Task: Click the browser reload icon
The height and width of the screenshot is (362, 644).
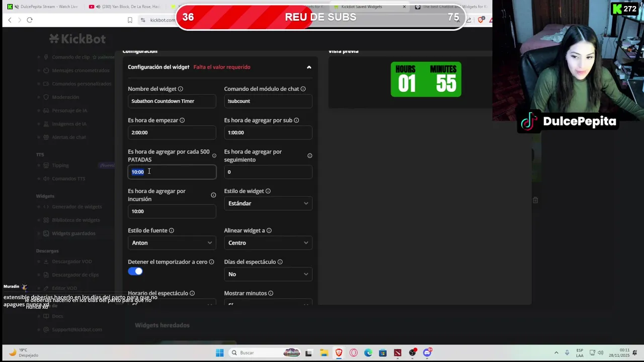Action: coord(30,20)
